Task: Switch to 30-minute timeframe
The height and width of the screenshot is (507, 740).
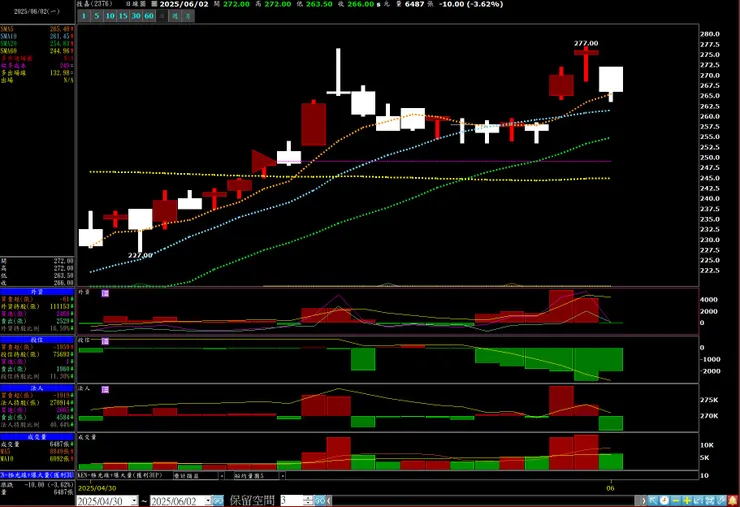Action: 136,16
